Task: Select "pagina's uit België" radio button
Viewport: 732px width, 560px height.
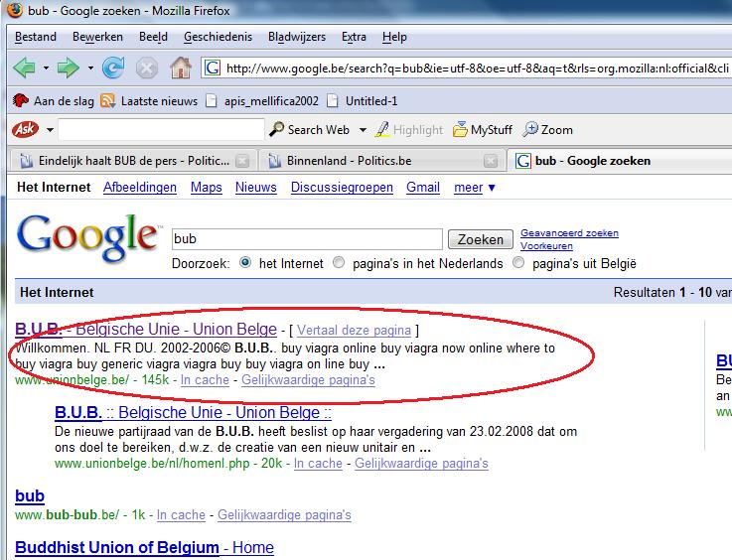Action: click(x=518, y=263)
